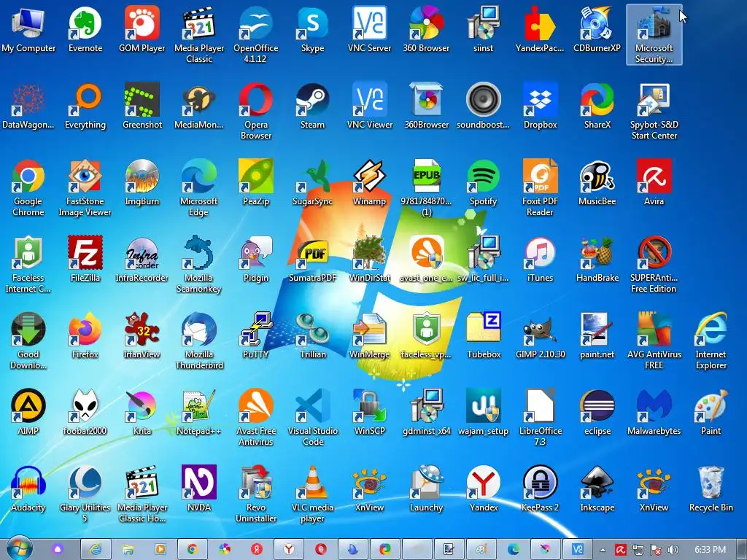Launch PeaZip from the desktop
The image size is (747, 560).
[x=256, y=183]
